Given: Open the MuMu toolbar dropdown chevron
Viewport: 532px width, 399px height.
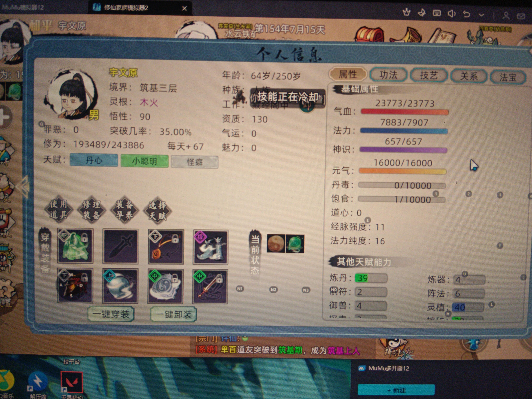Looking at the screenshot, I should point(481,15).
